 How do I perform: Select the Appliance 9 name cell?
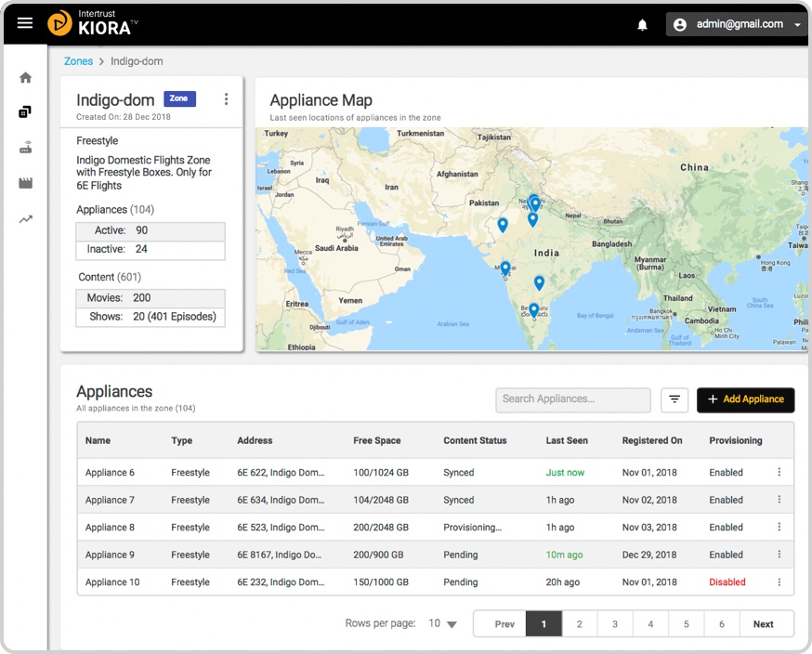pos(110,555)
